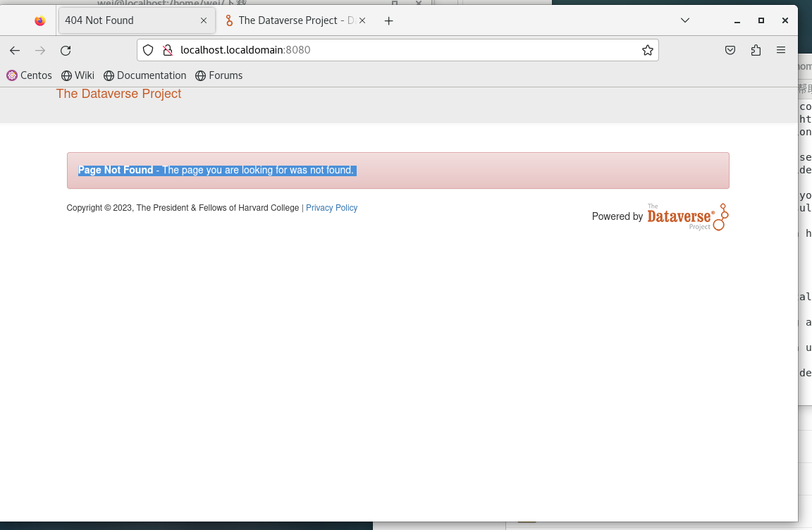
Task: Open Firefox application hamburger menu
Action: [x=781, y=50]
